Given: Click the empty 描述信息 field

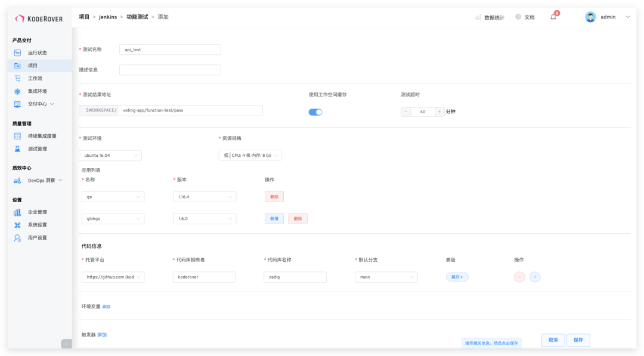Looking at the screenshot, I should (x=170, y=70).
